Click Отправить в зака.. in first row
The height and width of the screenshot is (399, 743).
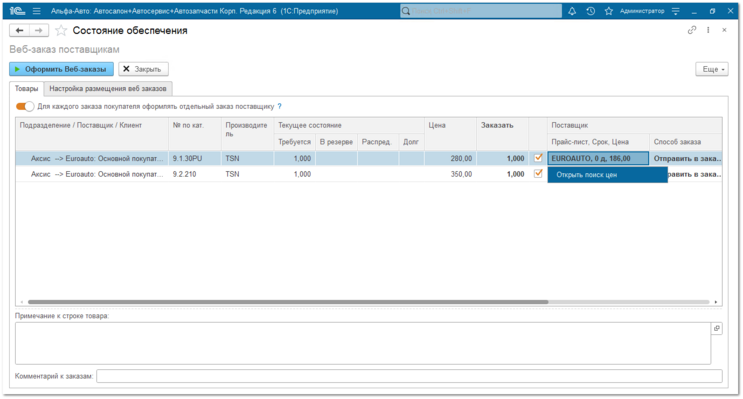pos(686,158)
